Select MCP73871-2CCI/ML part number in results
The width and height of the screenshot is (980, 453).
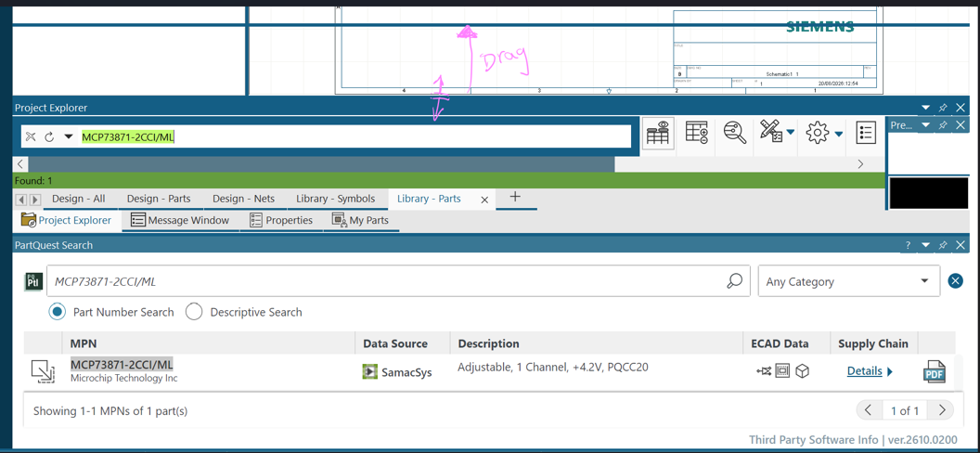(122, 364)
